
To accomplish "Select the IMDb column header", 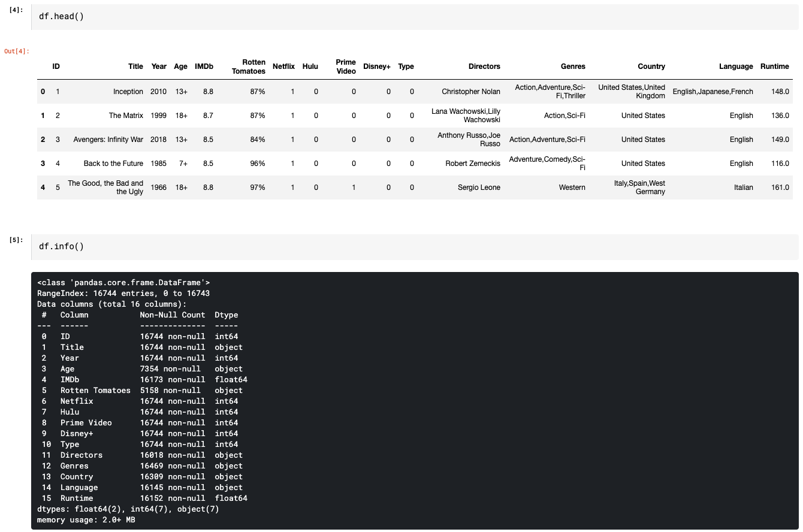I will [204, 66].
